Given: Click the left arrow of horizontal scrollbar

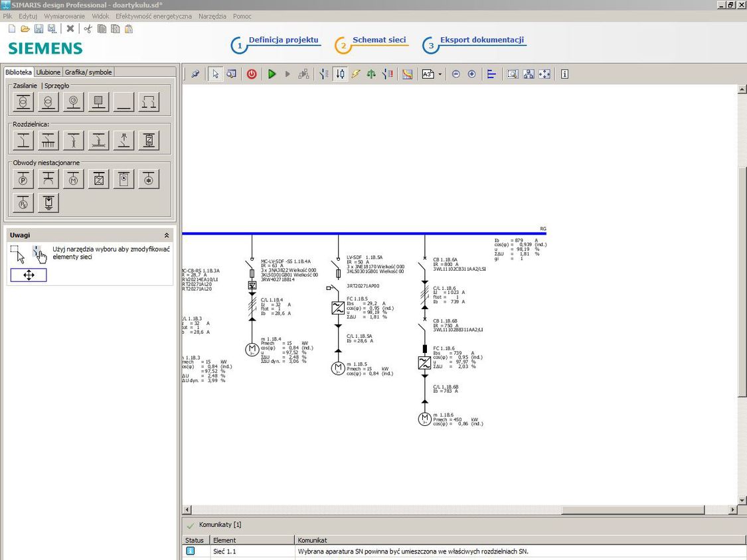Looking at the screenshot, I should tap(187, 510).
